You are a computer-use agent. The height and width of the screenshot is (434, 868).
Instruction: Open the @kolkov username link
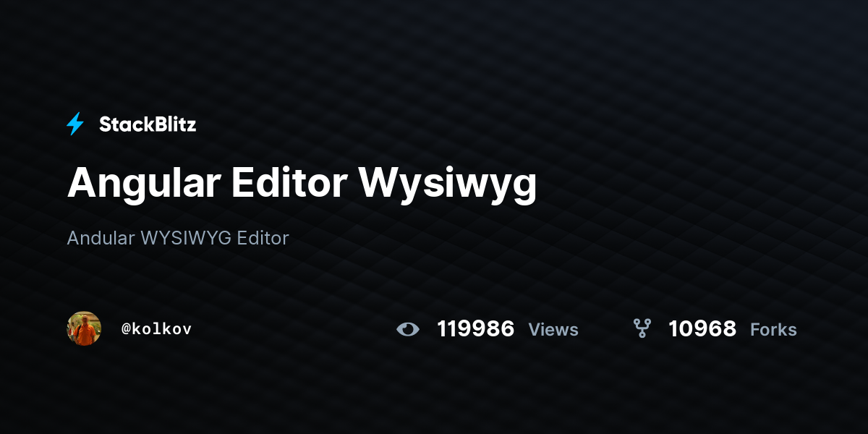coord(156,329)
